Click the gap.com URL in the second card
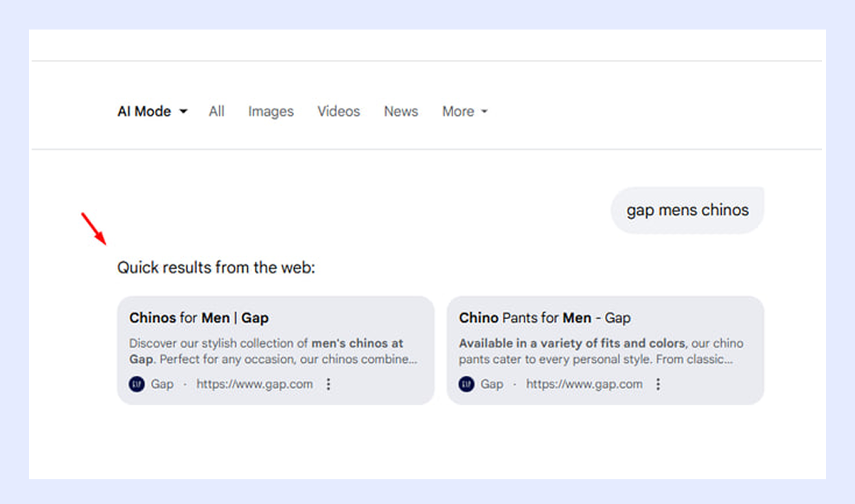The image size is (855, 504). 584,385
